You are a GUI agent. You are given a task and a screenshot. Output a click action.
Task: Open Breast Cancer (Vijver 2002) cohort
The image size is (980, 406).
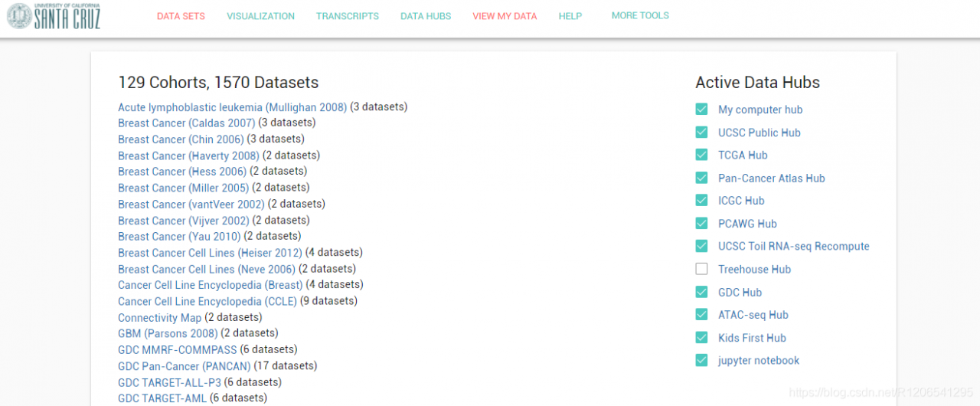184,221
